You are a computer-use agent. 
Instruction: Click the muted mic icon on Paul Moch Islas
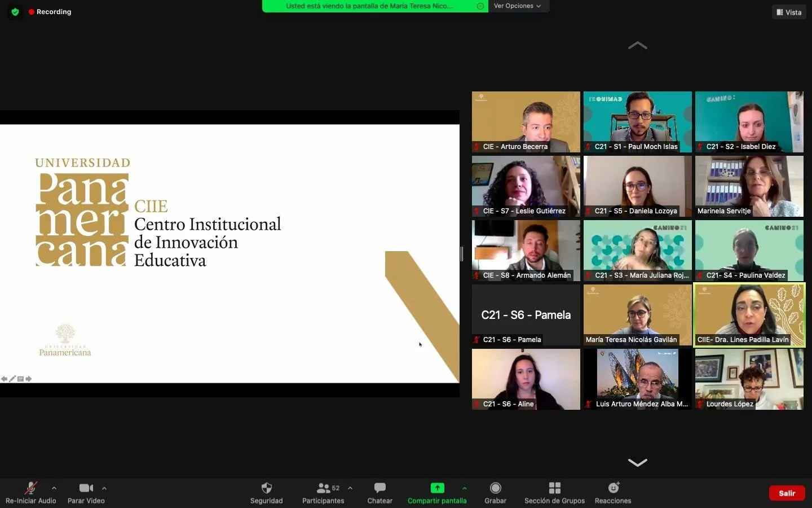tap(589, 147)
